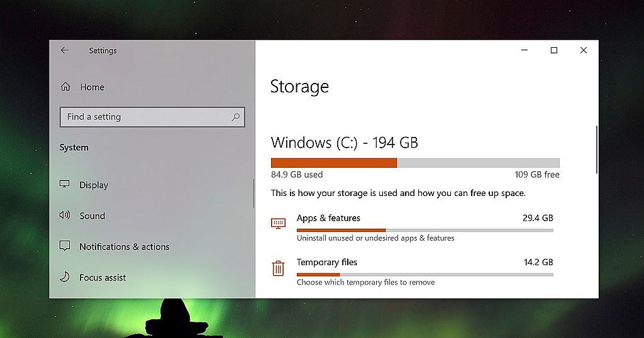Viewport: 644px width, 338px height.
Task: Click the sidebar vertical scrollbar
Action: pos(253,194)
